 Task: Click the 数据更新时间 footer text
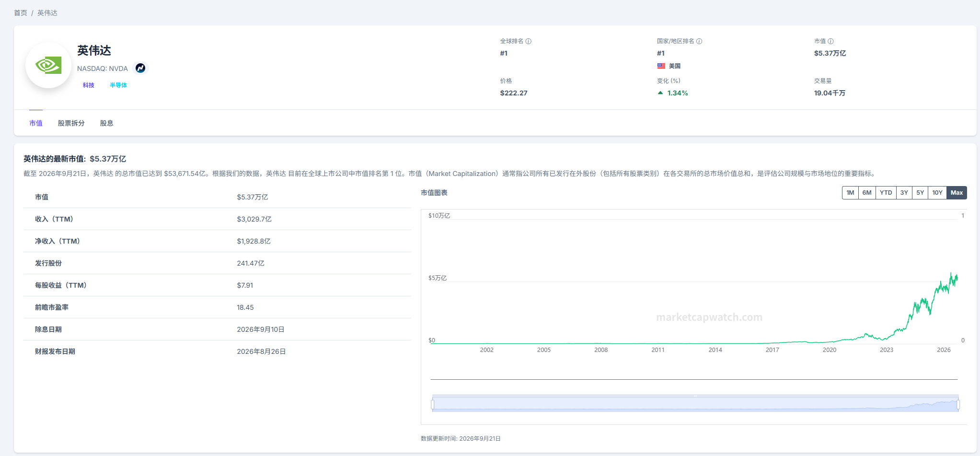pos(461,439)
